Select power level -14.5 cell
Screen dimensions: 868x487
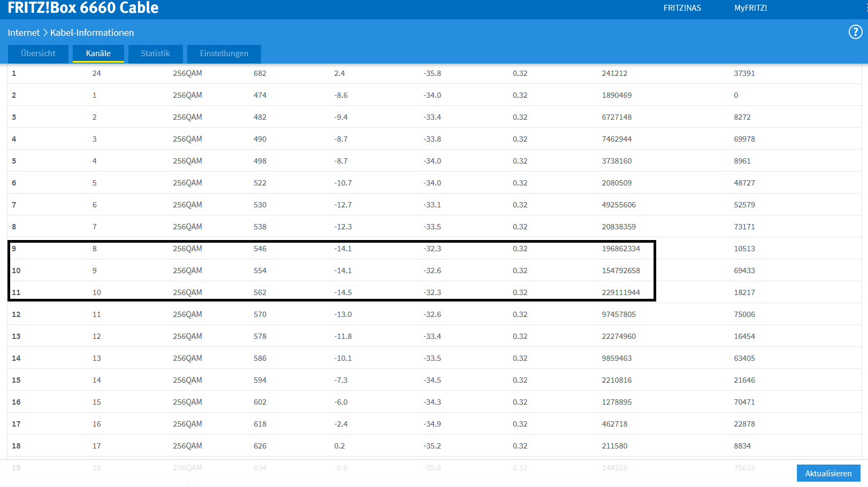click(x=343, y=292)
